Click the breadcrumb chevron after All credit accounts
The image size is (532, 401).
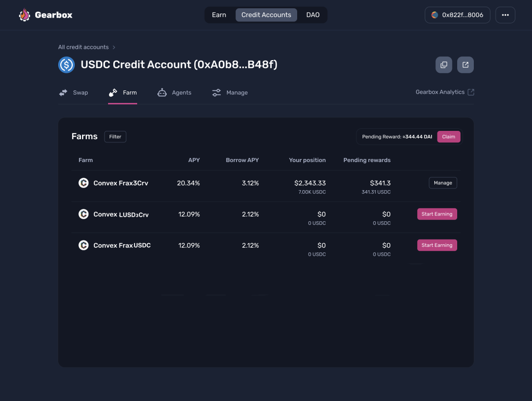click(114, 47)
